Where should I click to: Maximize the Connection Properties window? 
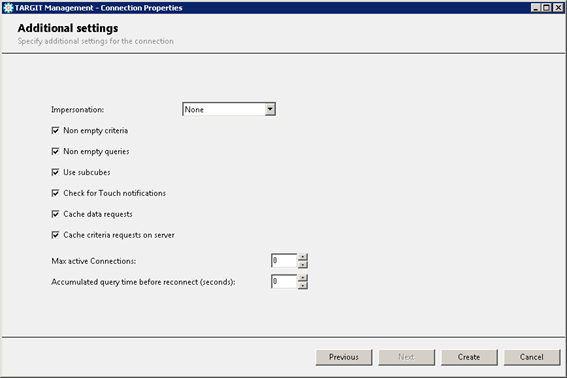547,8
